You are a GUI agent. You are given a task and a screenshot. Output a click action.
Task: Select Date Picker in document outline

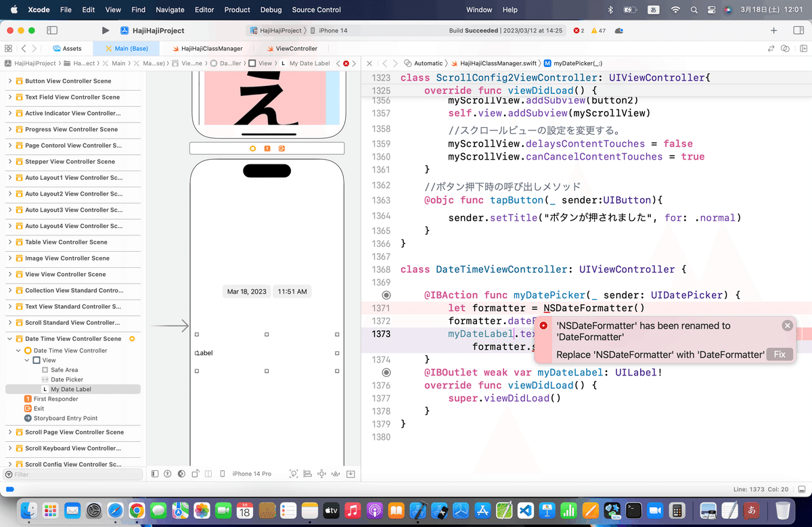62,380
